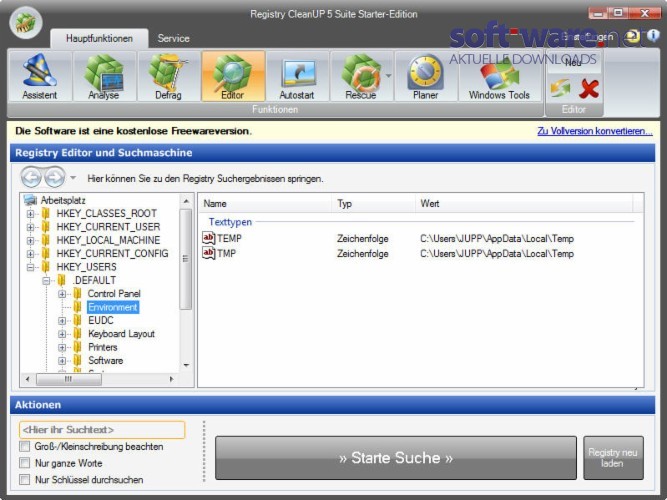
Task: Collapse the HKEY_USERS node
Action: pyautogui.click(x=30, y=267)
